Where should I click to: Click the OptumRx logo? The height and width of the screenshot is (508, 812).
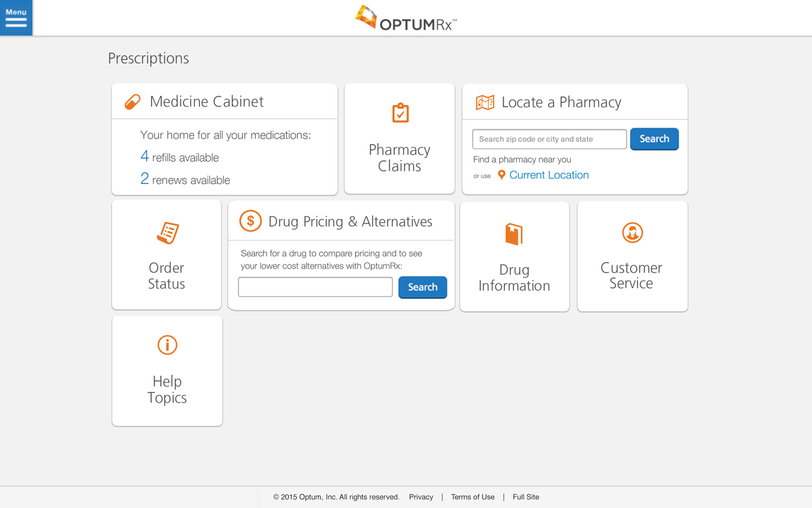pyautogui.click(x=405, y=18)
